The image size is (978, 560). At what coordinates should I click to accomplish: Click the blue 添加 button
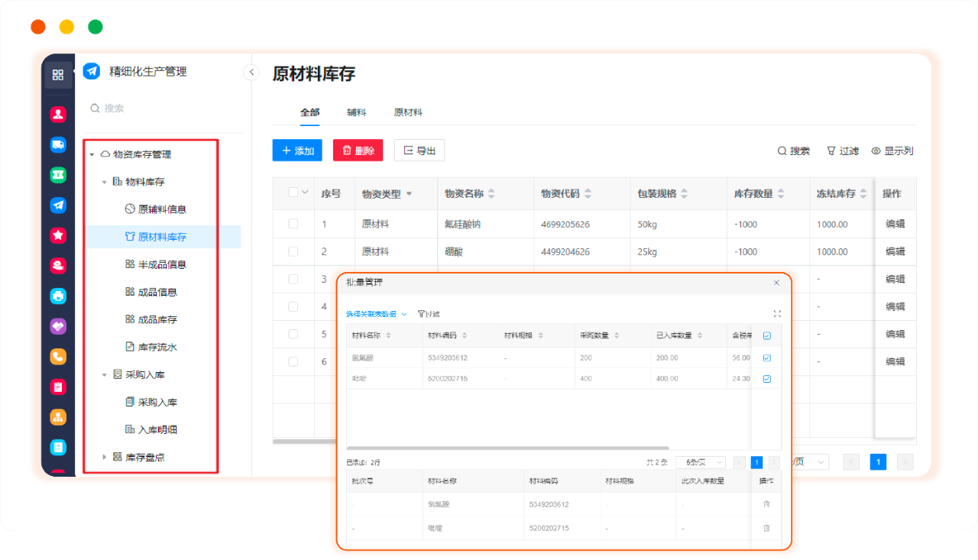tap(297, 151)
